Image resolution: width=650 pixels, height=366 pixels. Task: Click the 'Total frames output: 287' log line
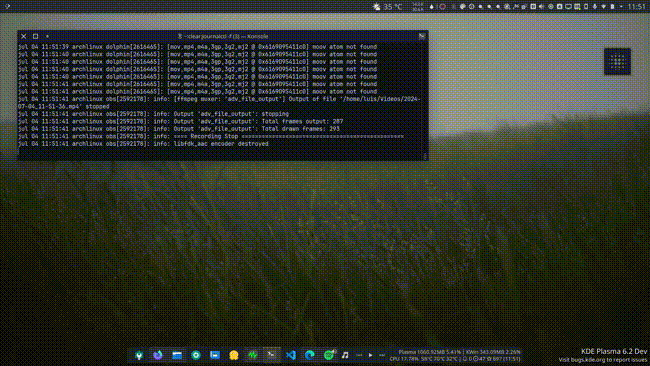pos(180,121)
